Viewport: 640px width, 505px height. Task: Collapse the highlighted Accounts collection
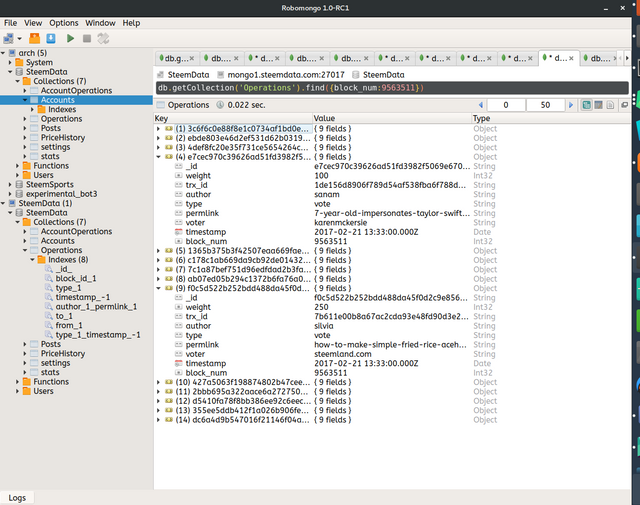click(x=25, y=100)
